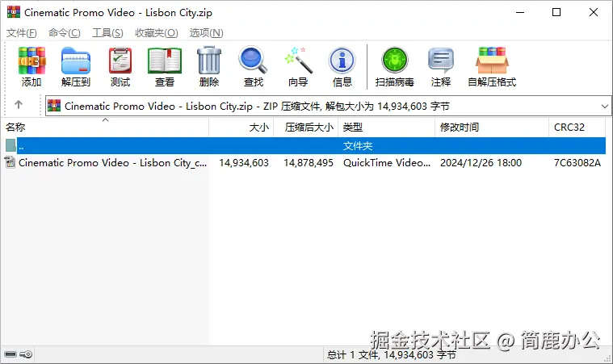
Task: Sort by 大小 column header
Action: pos(241,128)
